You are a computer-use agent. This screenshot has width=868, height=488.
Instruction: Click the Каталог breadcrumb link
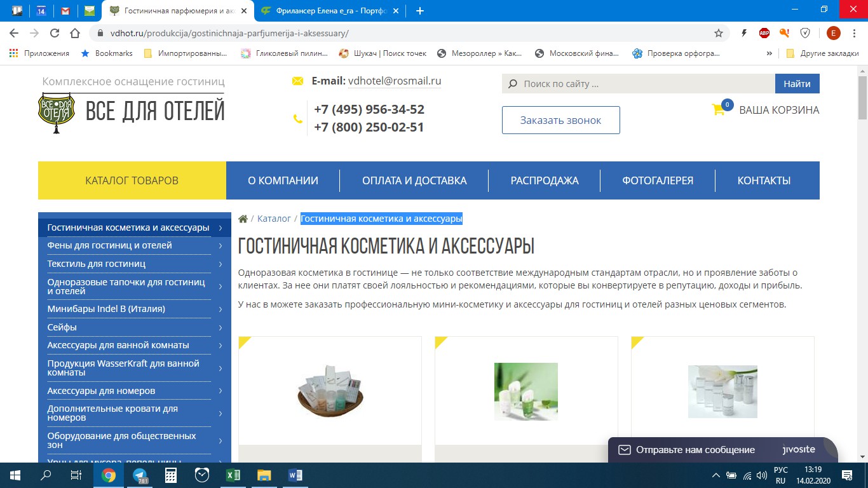coord(274,219)
